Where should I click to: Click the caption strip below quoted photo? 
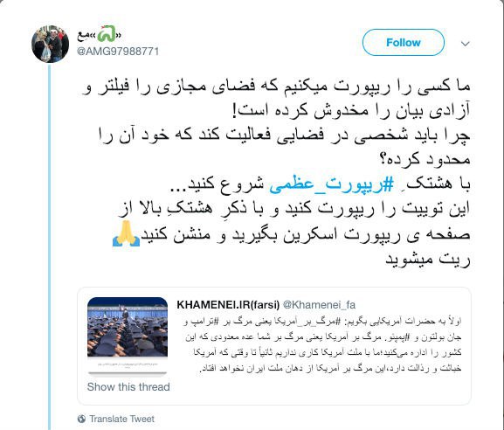pos(128,367)
